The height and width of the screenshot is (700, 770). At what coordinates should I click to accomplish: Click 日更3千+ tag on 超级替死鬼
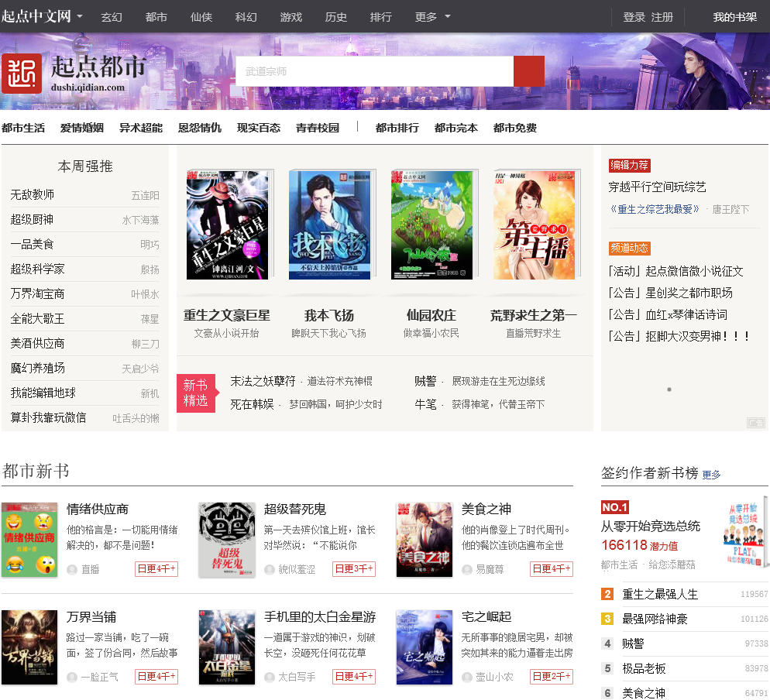click(354, 569)
